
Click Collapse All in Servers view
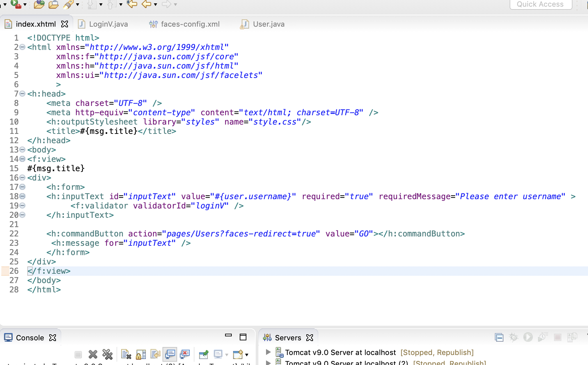tap(499, 337)
